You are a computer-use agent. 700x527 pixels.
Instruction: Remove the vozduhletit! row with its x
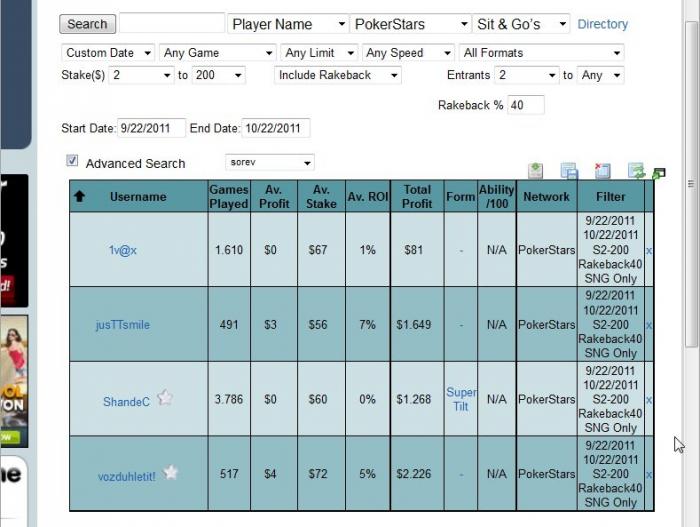point(649,475)
